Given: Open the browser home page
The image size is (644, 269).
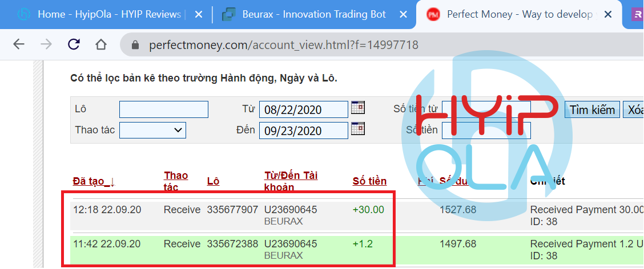Looking at the screenshot, I should coord(101,44).
